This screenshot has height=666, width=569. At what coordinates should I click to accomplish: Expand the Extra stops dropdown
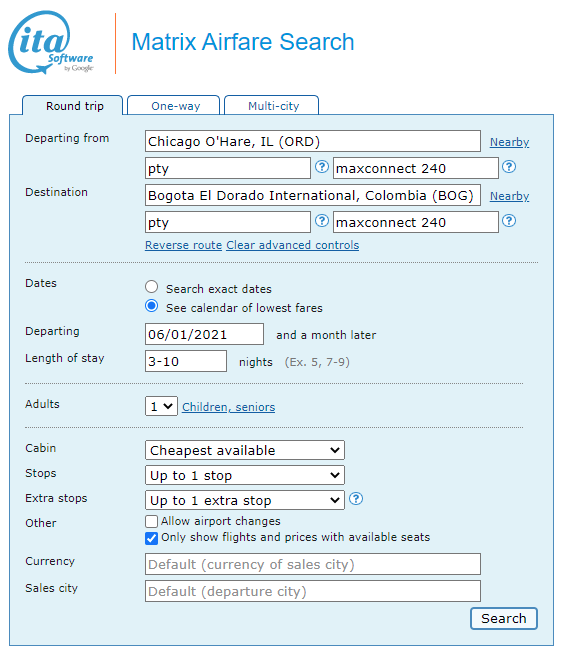pyautogui.click(x=245, y=500)
